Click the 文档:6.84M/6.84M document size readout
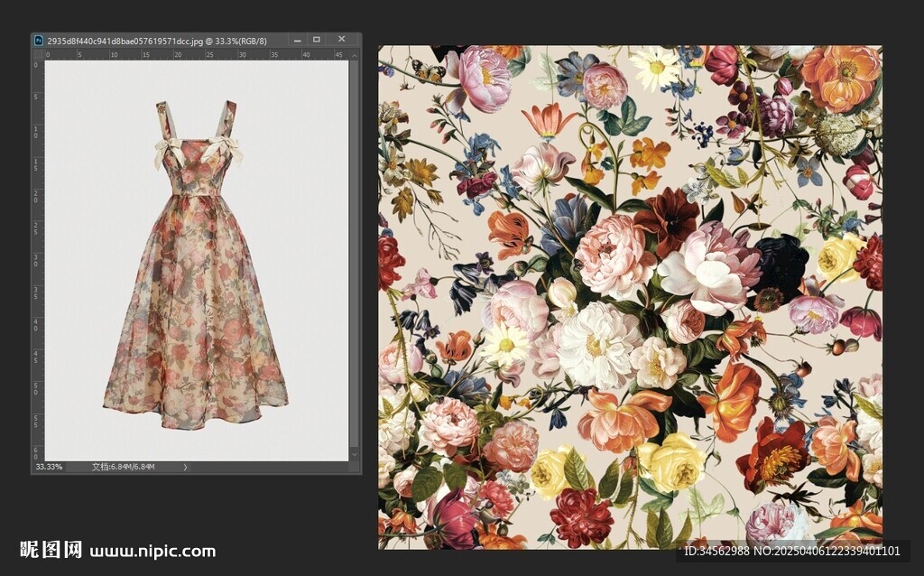 [x=123, y=467]
